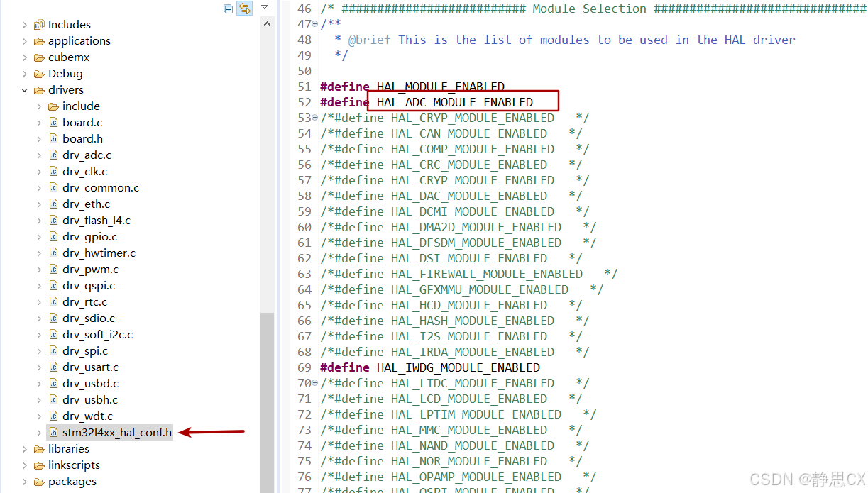Click the file icon of drv_rtc.c

tap(53, 302)
